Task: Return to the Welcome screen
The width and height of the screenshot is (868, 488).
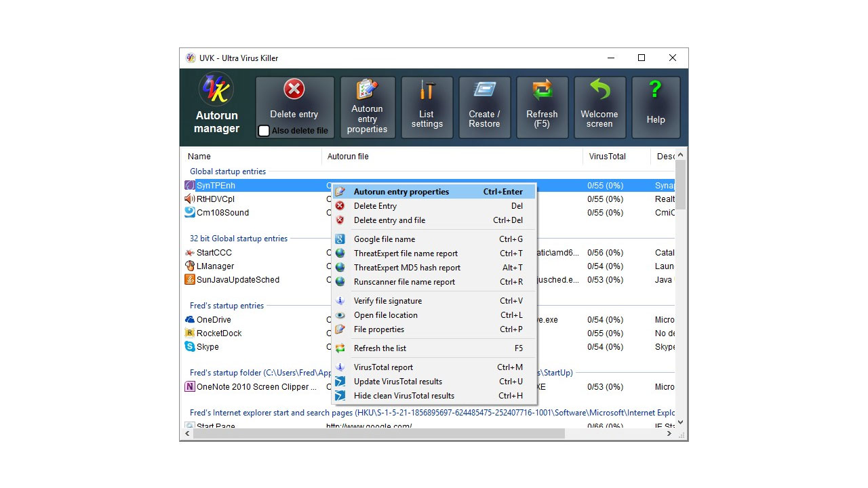Action: 599,108
